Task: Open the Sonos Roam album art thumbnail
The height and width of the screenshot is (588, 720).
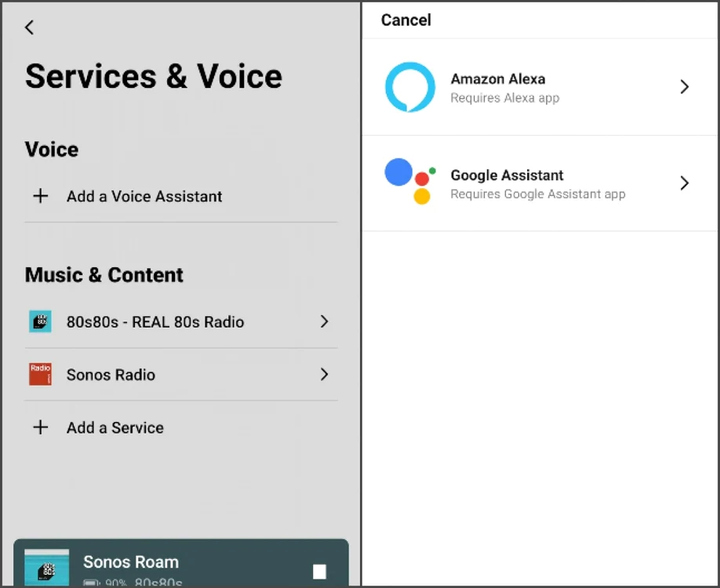Action: tap(46, 568)
